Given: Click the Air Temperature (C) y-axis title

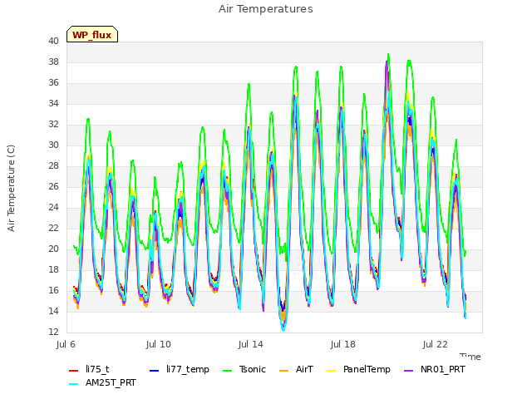Looking at the screenshot, I should click(11, 189).
